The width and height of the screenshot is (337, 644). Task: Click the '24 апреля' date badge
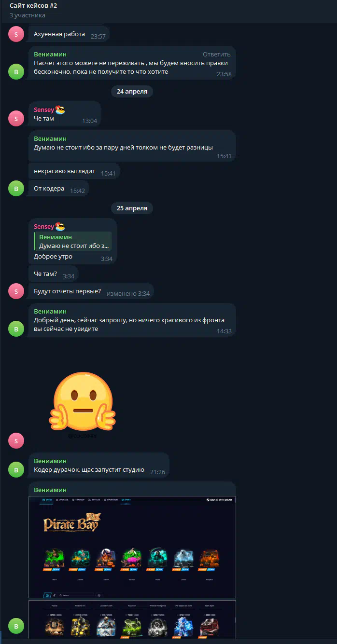132,91
